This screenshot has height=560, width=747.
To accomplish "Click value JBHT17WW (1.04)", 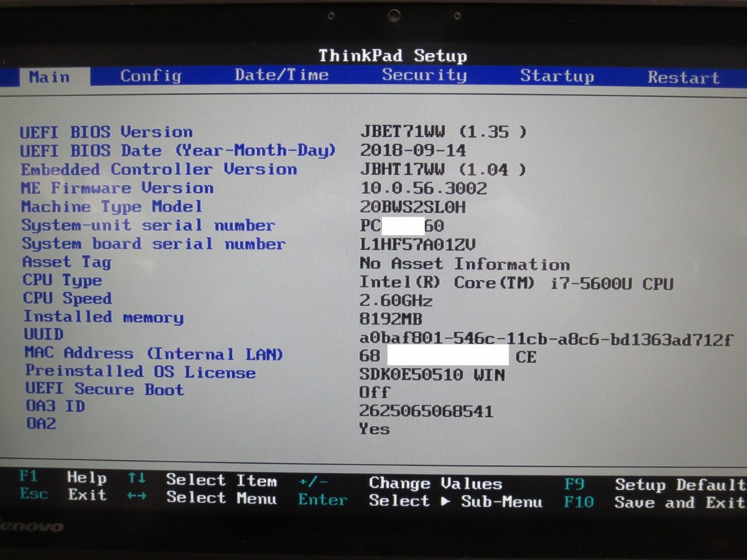I will 443,169.
